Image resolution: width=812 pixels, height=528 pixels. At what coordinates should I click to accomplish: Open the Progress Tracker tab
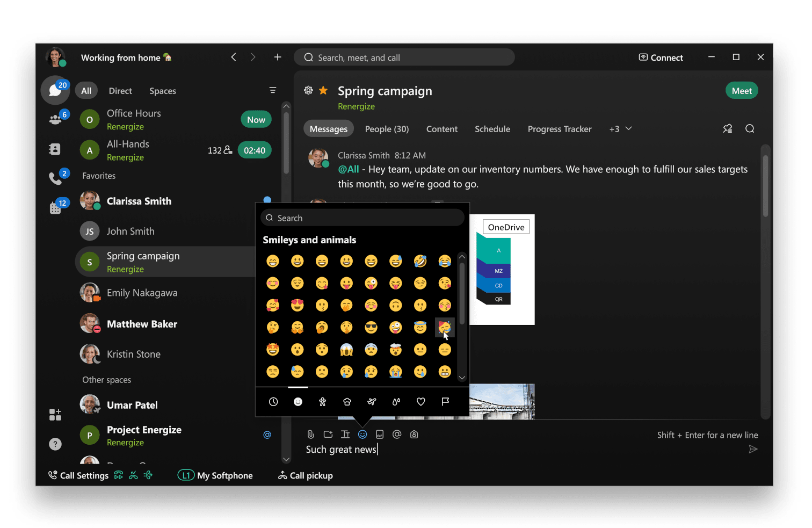(560, 129)
